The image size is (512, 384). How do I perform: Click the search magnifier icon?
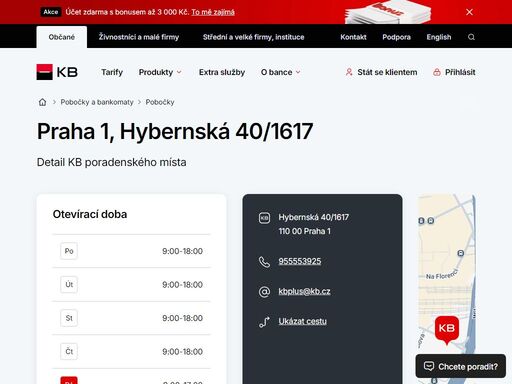coord(471,37)
